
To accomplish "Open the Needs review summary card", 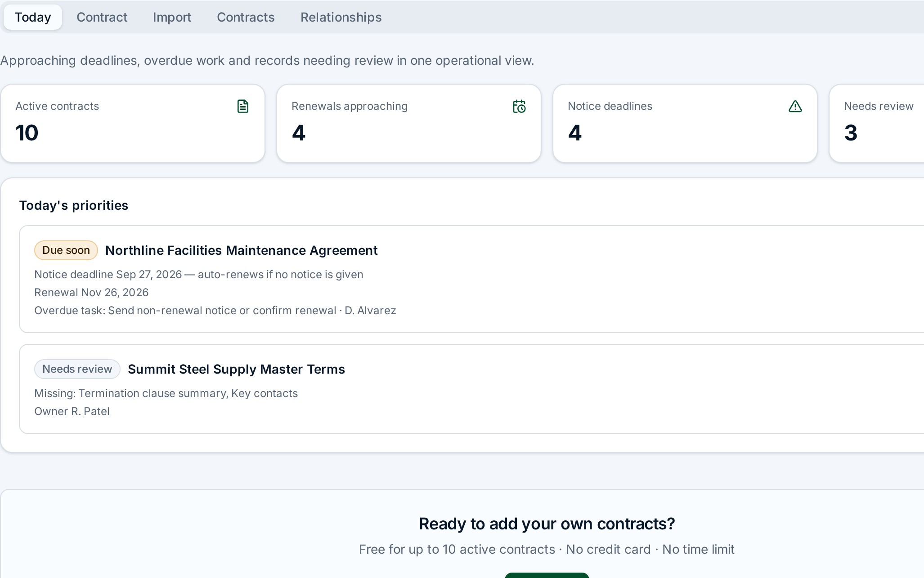I will [x=877, y=123].
